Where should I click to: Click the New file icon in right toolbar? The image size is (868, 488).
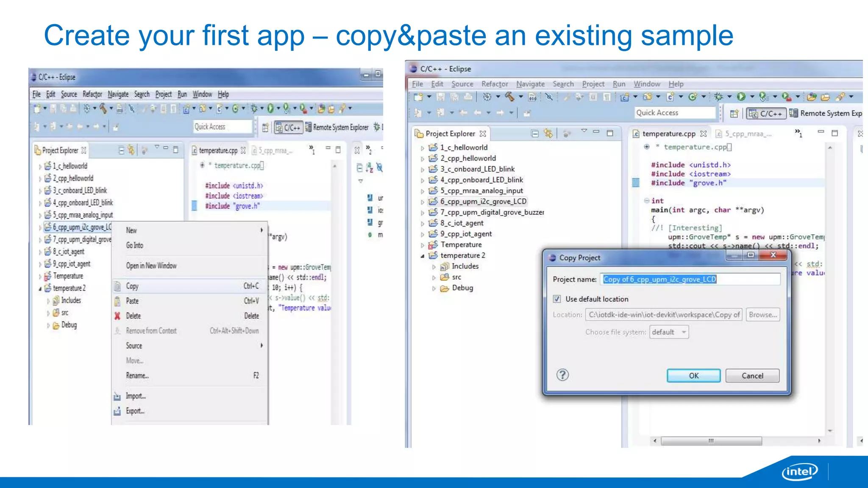[x=418, y=97]
